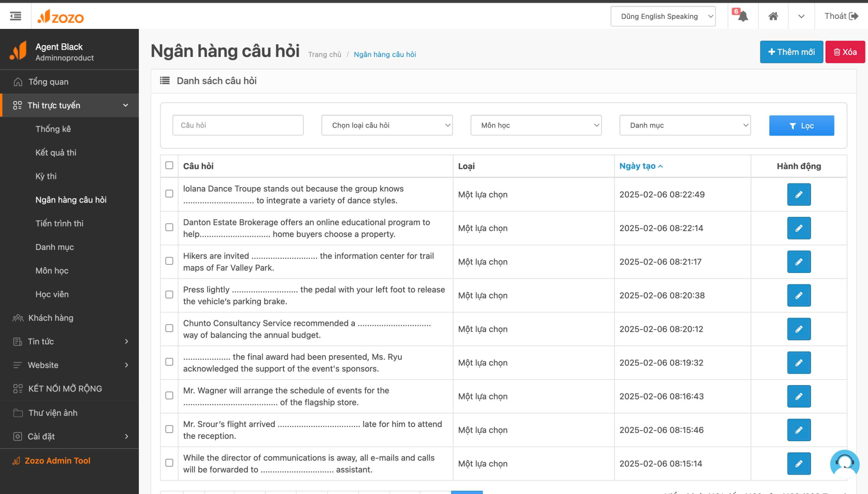868x494 pixels.
Task: Open the Chọn loại câu hỏi dropdown
Action: pyautogui.click(x=387, y=125)
